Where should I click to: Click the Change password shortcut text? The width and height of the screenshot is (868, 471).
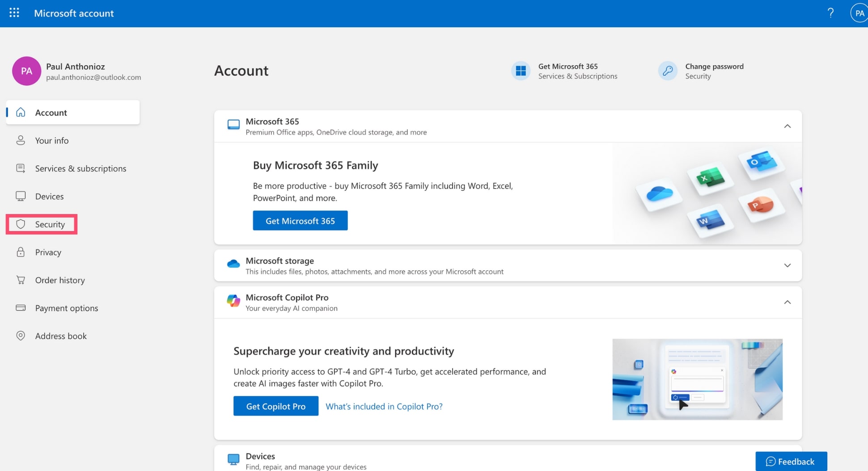[x=714, y=66]
